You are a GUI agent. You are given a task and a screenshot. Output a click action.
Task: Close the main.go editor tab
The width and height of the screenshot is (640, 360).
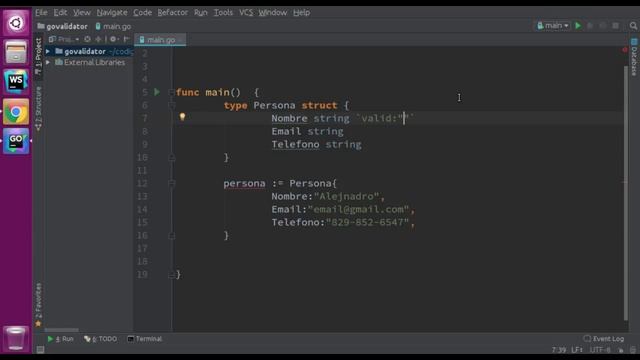click(x=180, y=40)
